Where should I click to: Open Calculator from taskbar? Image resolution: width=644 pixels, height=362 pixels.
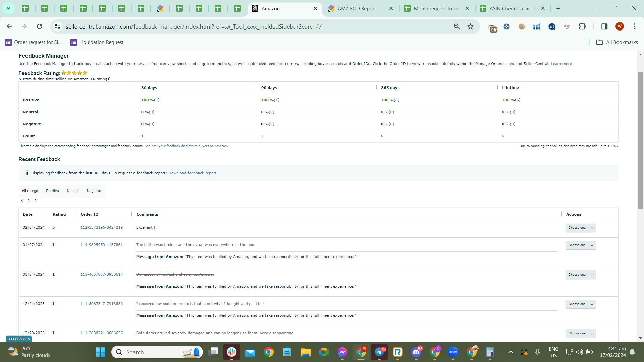tap(490, 352)
